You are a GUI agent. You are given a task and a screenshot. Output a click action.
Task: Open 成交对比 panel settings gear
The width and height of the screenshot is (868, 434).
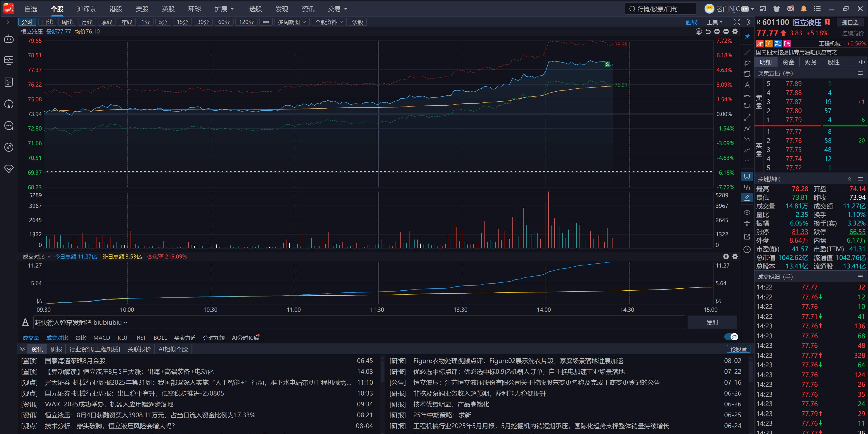[735, 256]
